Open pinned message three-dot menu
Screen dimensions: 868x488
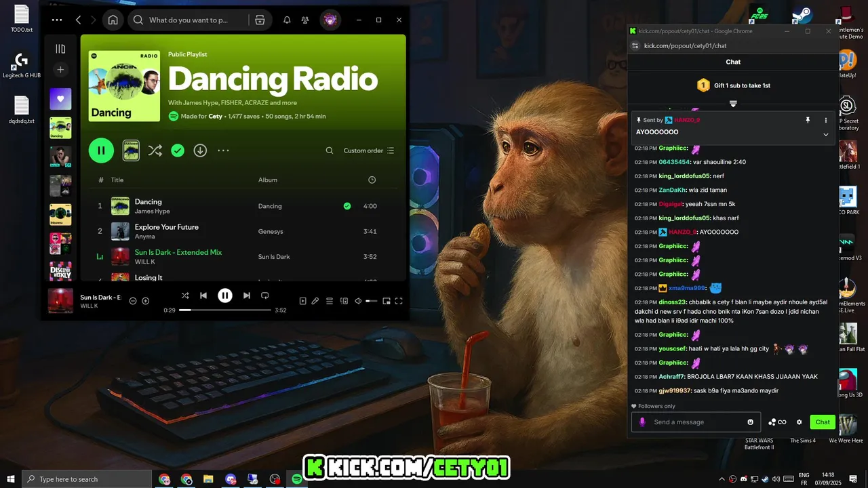click(x=825, y=120)
